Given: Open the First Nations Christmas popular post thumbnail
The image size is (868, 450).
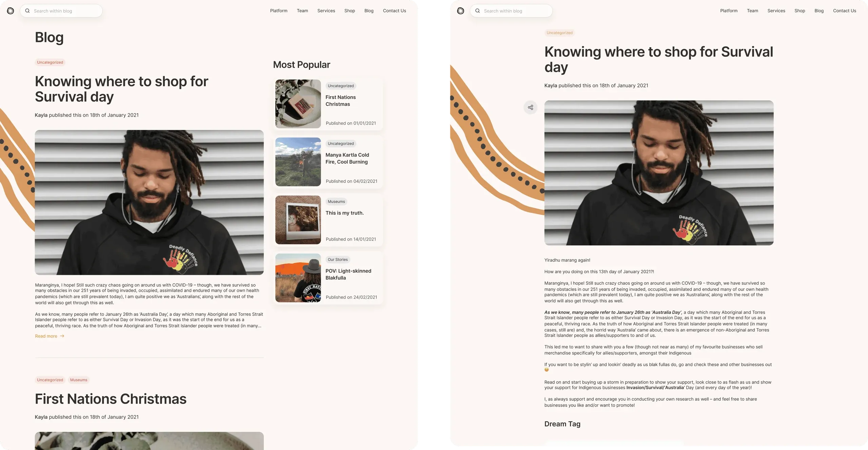Looking at the screenshot, I should 298,104.
